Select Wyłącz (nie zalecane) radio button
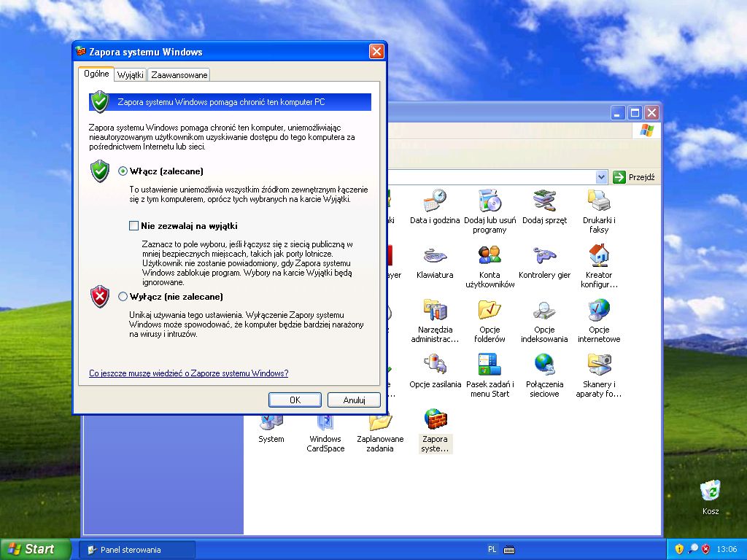This screenshot has height=560, width=747. tap(123, 297)
